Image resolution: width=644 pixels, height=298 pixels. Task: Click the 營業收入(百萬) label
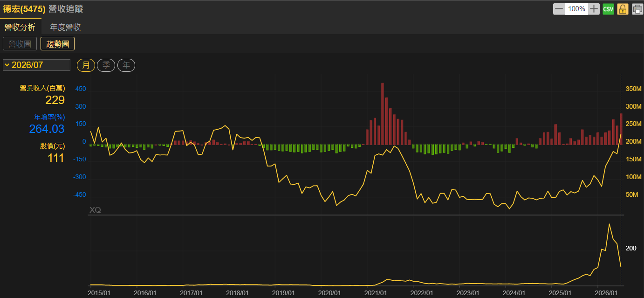click(x=42, y=88)
